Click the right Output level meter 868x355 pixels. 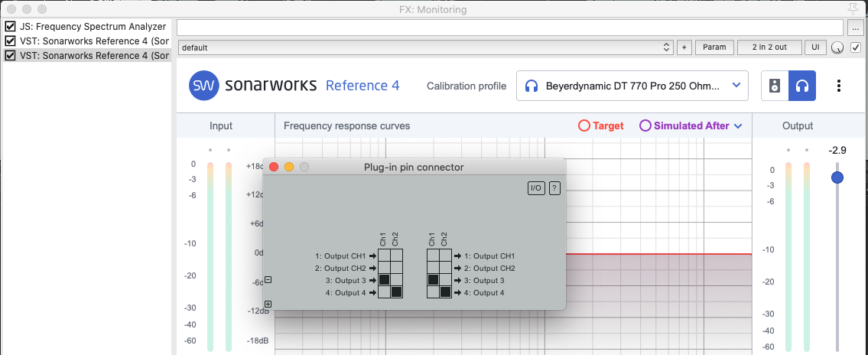click(x=807, y=256)
